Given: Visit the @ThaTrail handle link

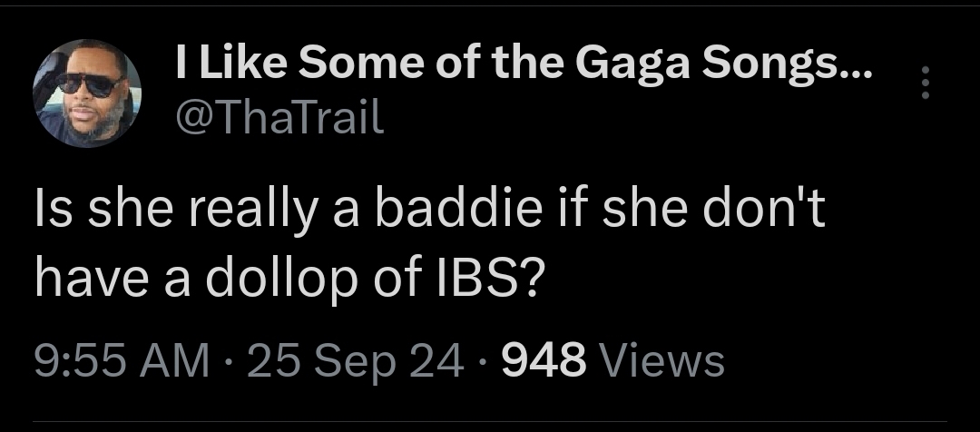Looking at the screenshot, I should pos(279,116).
